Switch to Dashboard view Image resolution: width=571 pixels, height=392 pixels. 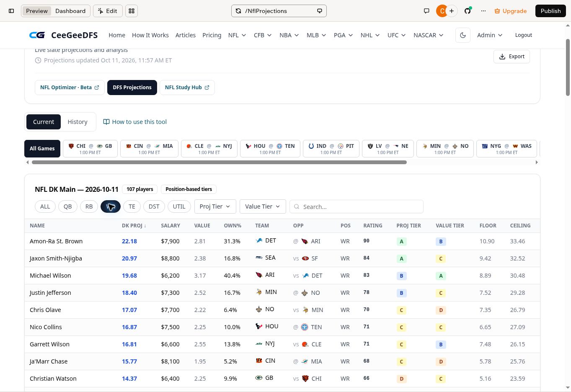pyautogui.click(x=70, y=11)
